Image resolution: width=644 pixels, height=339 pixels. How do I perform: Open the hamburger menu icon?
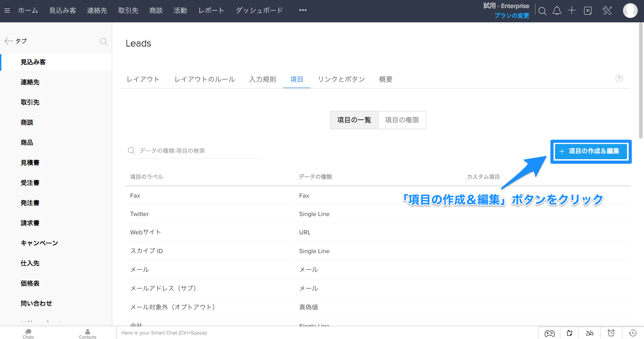point(7,10)
